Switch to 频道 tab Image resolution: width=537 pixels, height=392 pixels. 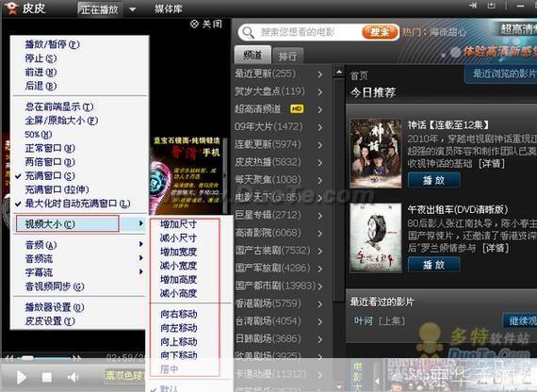pyautogui.click(x=252, y=55)
